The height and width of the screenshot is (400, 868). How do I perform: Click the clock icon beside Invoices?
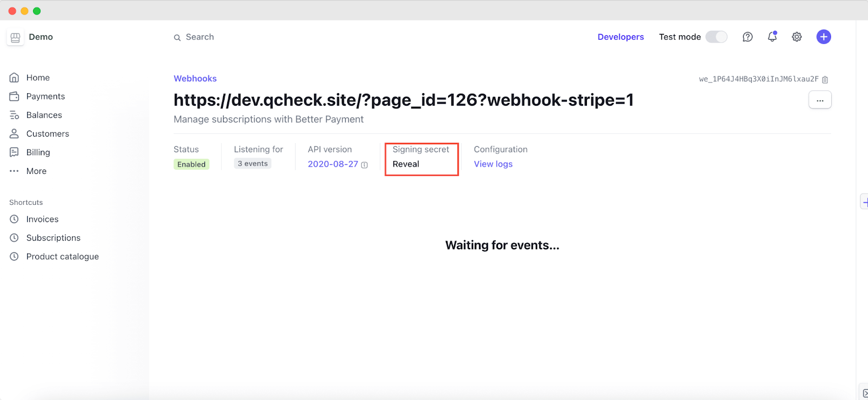tap(15, 219)
